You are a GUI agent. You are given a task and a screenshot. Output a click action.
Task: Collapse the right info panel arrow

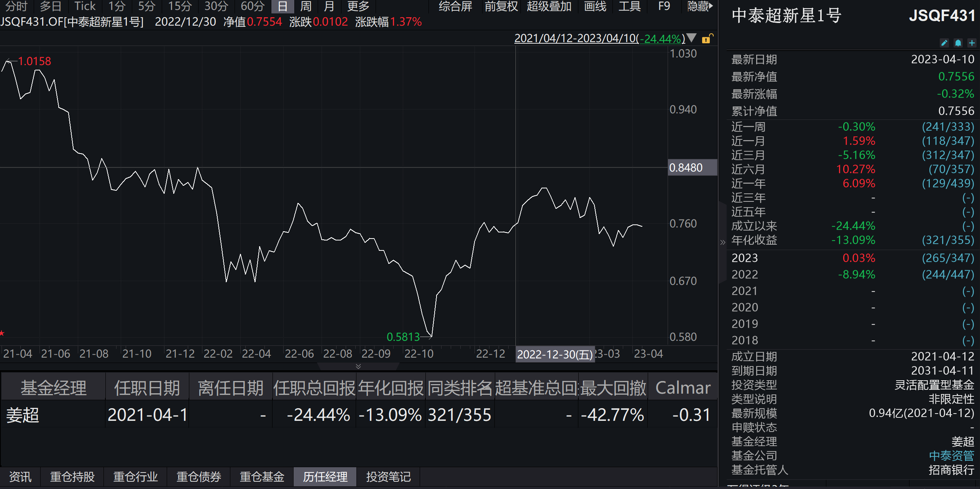pos(722,242)
